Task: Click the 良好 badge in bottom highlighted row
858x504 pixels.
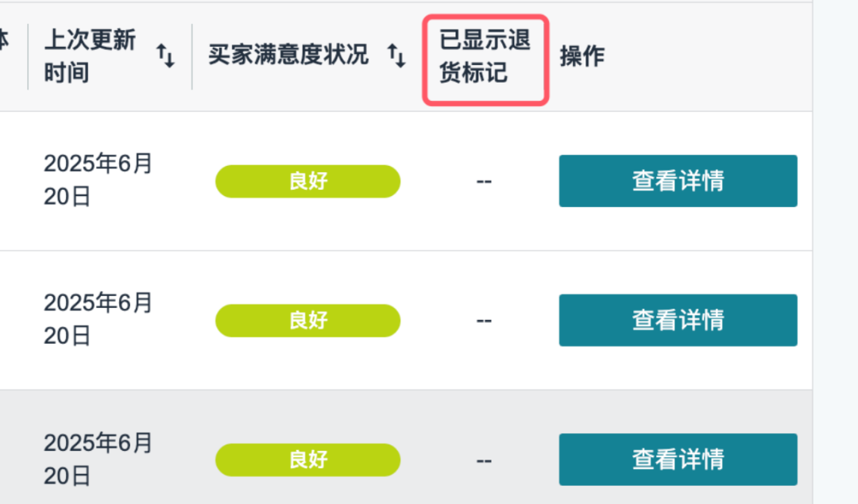Action: tap(308, 460)
